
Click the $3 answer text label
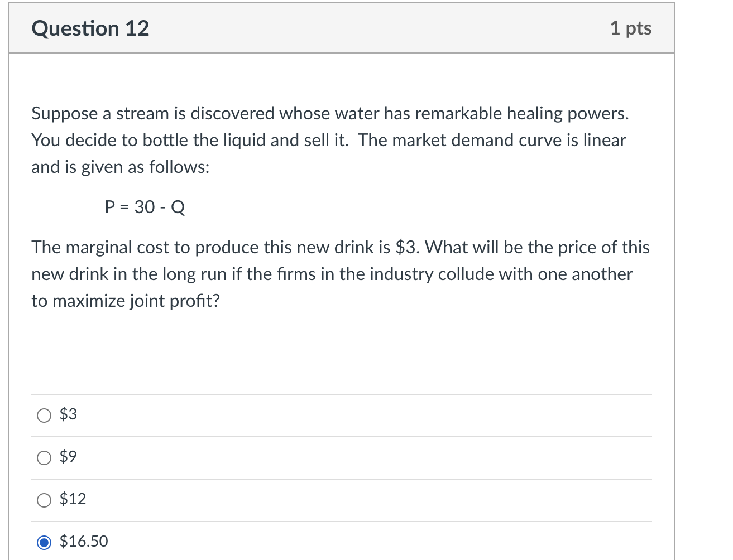tap(68, 414)
